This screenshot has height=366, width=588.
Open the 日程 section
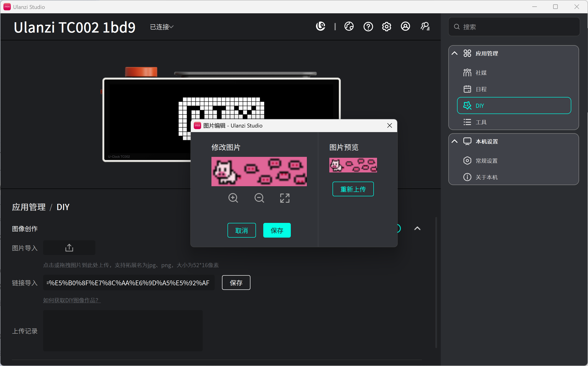pyautogui.click(x=514, y=89)
